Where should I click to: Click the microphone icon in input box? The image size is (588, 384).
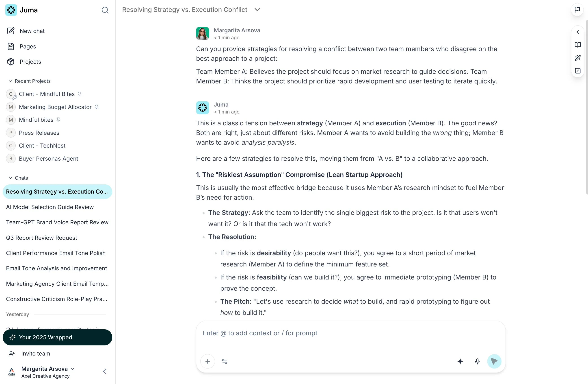477,361
